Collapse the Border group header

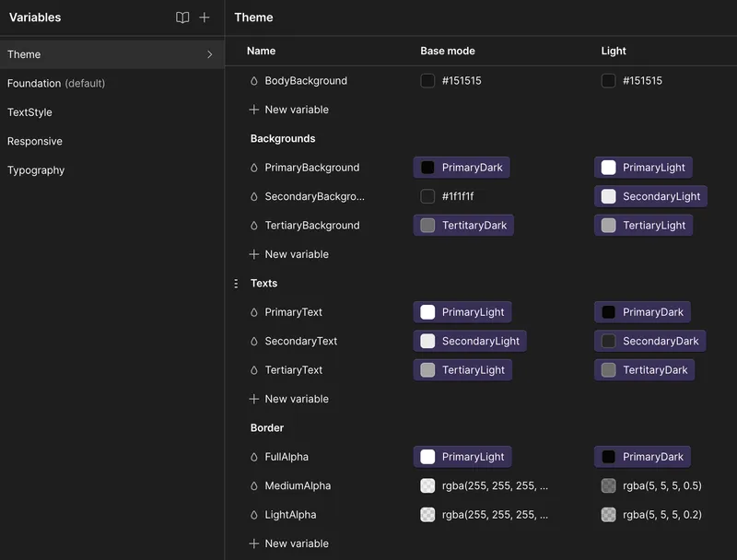pyautogui.click(x=268, y=427)
